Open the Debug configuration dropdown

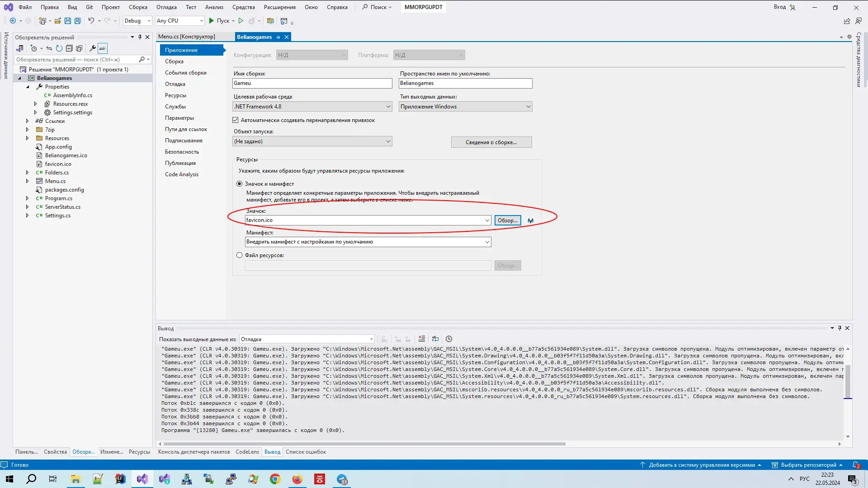137,21
